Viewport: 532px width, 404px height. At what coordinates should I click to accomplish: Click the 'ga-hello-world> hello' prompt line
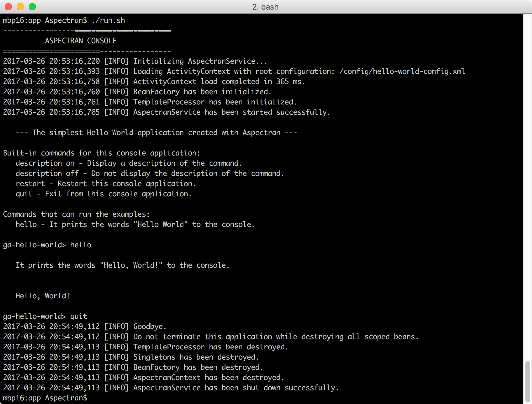point(47,245)
